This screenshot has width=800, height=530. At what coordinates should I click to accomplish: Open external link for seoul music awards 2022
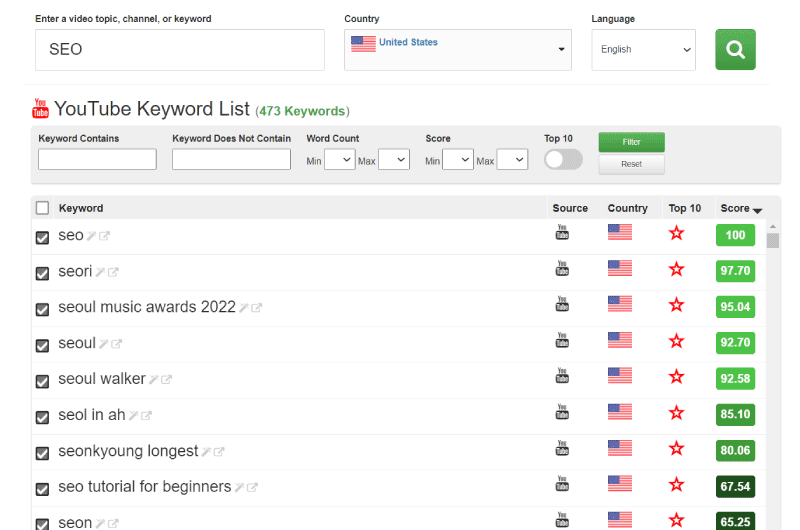[257, 308]
